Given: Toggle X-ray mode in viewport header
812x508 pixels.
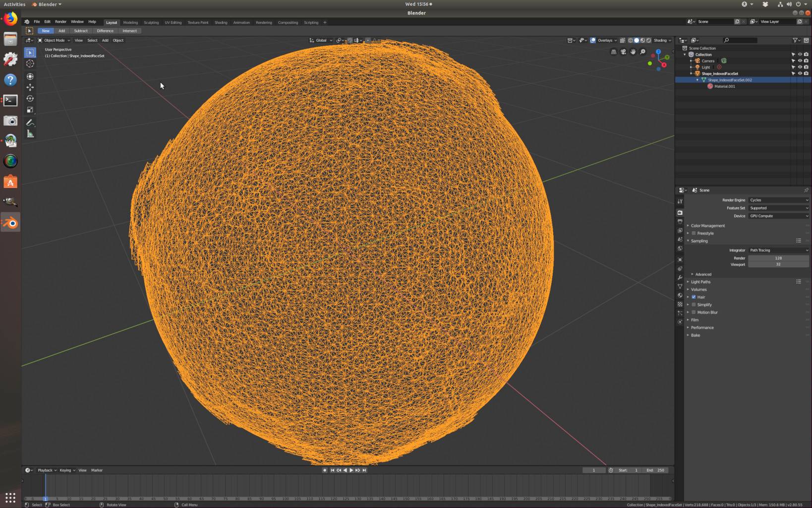Looking at the screenshot, I should coord(622,40).
